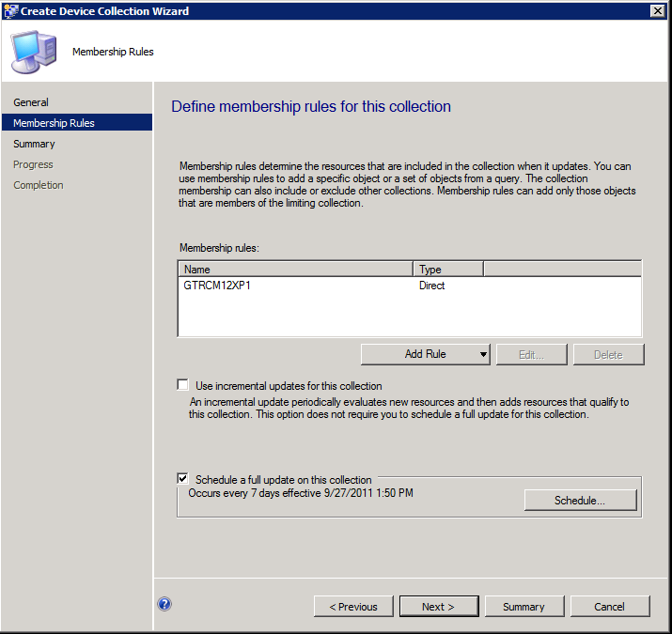Select the Completion step in sidebar
Image resolution: width=672 pixels, height=634 pixels.
(x=39, y=185)
